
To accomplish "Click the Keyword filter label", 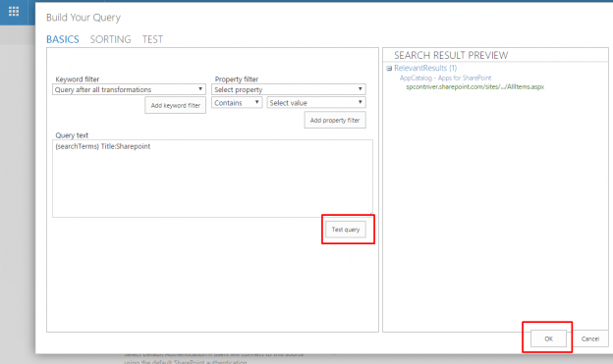I will 78,79.
